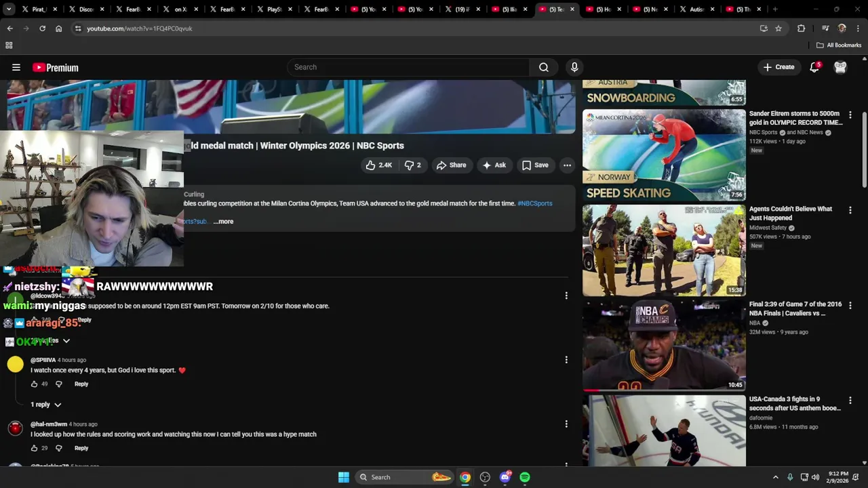Open the YouTube hamburger guide menu
This screenshot has height=488, width=868.
pyautogui.click(x=16, y=67)
